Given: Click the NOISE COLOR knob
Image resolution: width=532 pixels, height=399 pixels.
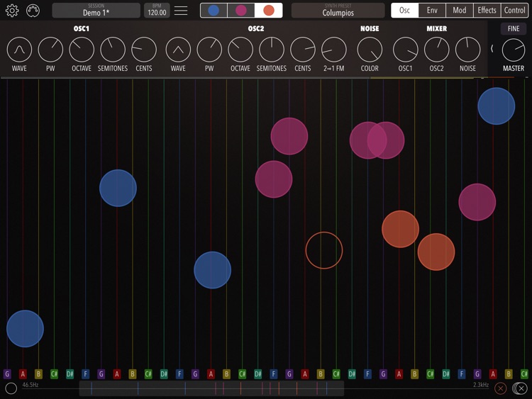Looking at the screenshot, I should tap(370, 50).
